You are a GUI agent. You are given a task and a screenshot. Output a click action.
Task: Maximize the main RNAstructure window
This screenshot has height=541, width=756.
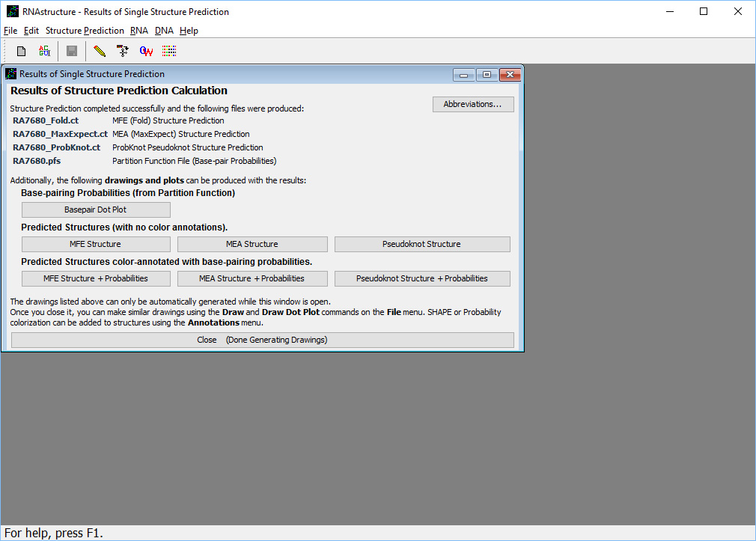(704, 11)
